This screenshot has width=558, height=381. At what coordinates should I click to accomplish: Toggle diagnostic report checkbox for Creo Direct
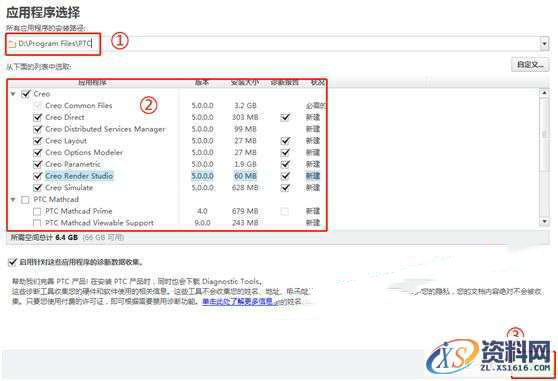(x=285, y=117)
